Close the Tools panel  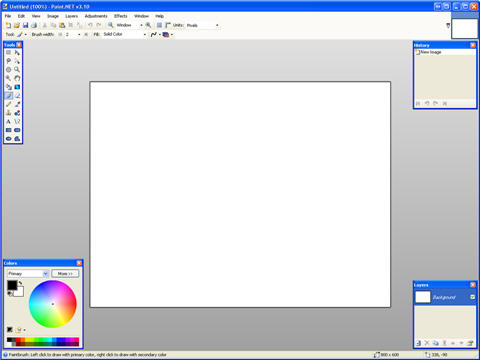pyautogui.click(x=19, y=45)
